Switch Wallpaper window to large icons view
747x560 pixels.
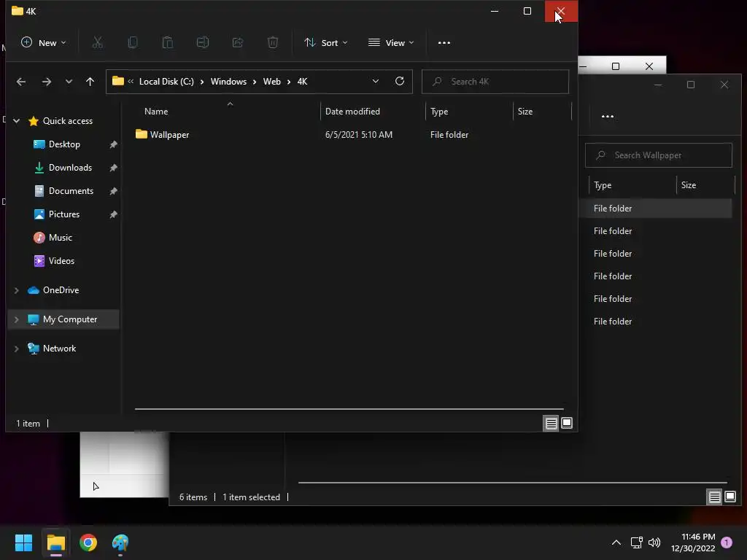click(x=730, y=497)
